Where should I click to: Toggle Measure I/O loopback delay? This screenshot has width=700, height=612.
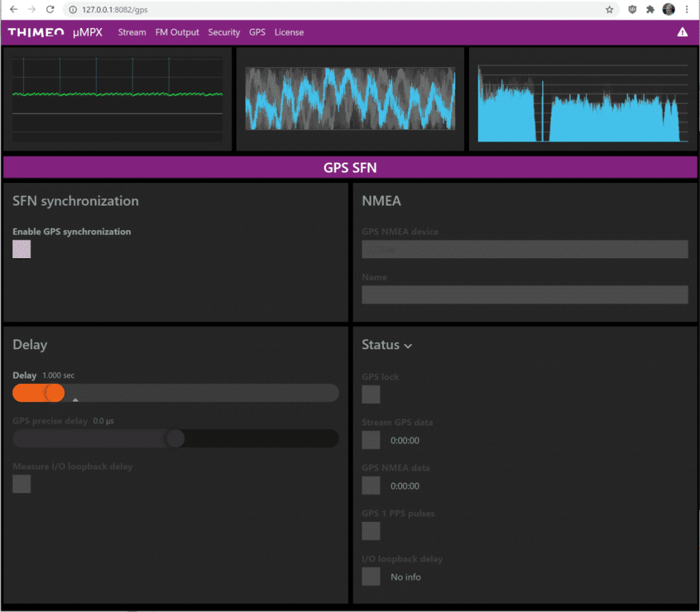point(21,484)
